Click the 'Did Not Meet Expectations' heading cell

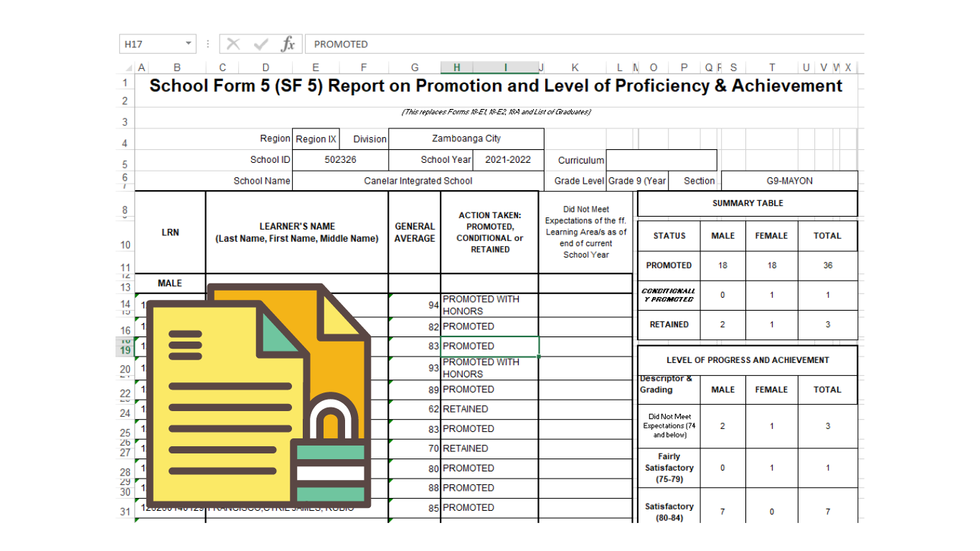pyautogui.click(x=585, y=232)
